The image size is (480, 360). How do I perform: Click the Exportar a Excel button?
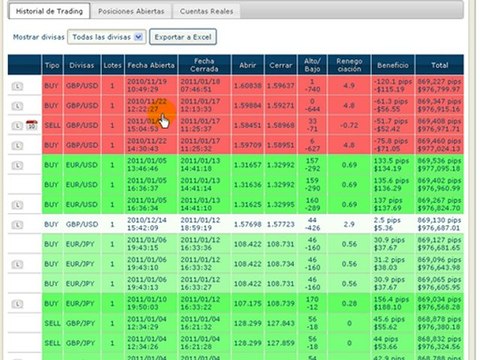(183, 37)
